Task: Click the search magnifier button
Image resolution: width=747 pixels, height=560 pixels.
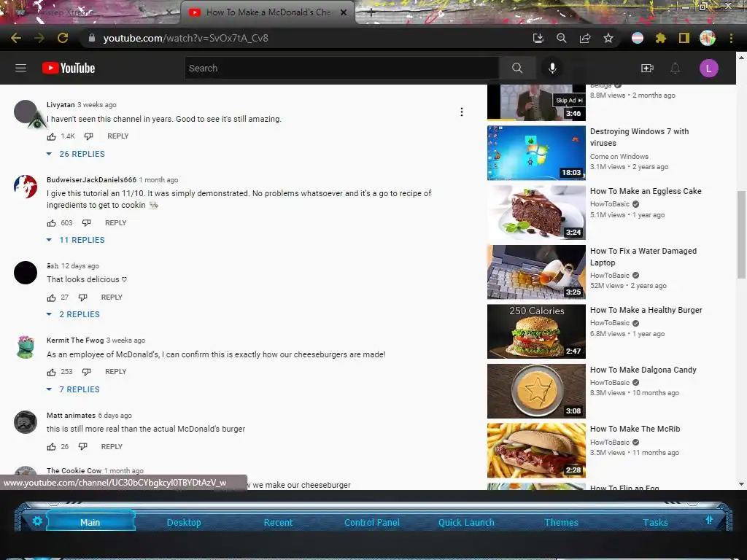Action: [x=517, y=68]
